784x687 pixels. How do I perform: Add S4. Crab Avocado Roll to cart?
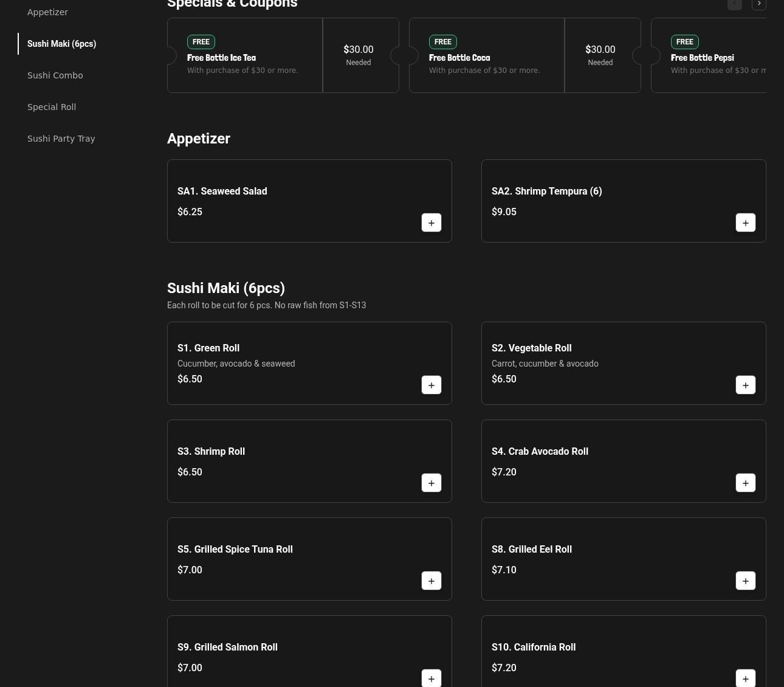point(745,483)
